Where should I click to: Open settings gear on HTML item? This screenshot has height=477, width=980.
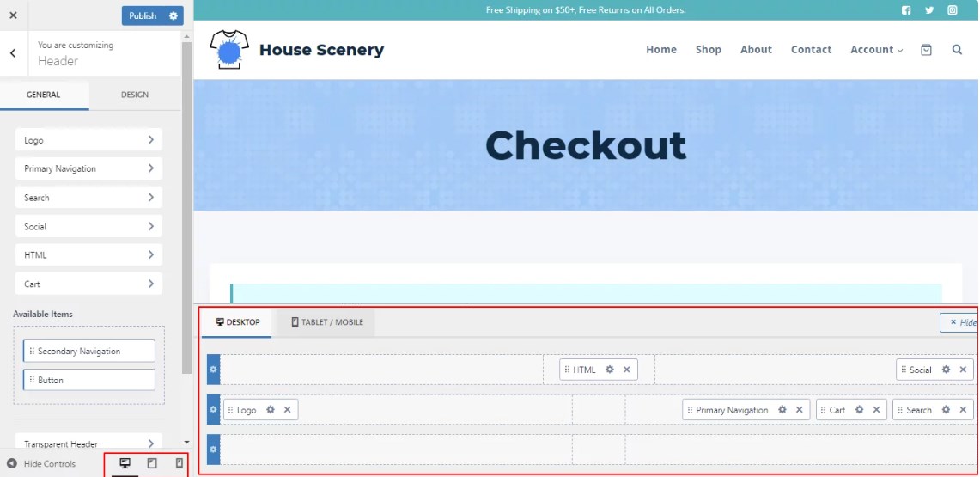[609, 370]
